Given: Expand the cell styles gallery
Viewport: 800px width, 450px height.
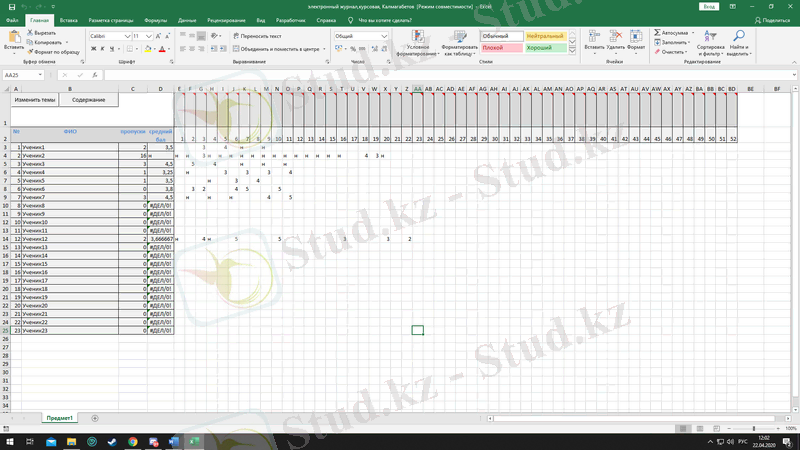Looking at the screenshot, I should pos(572,51).
